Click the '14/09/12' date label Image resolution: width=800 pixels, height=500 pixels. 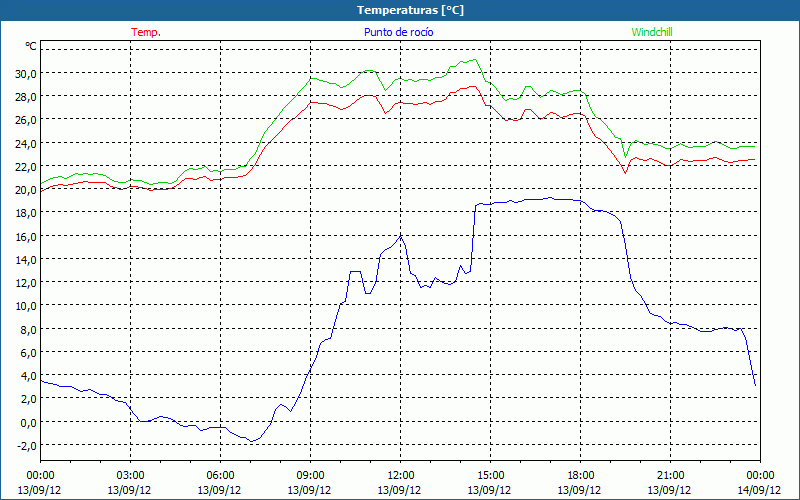coord(759,490)
